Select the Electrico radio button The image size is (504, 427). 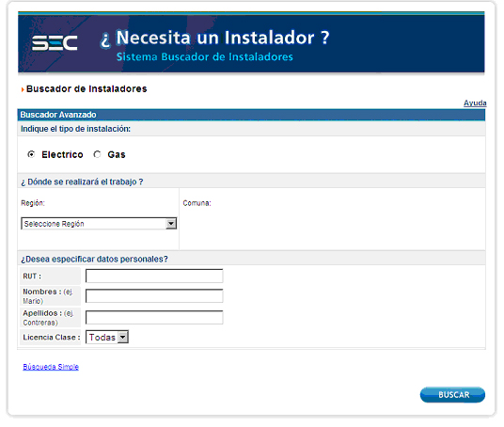[31, 154]
